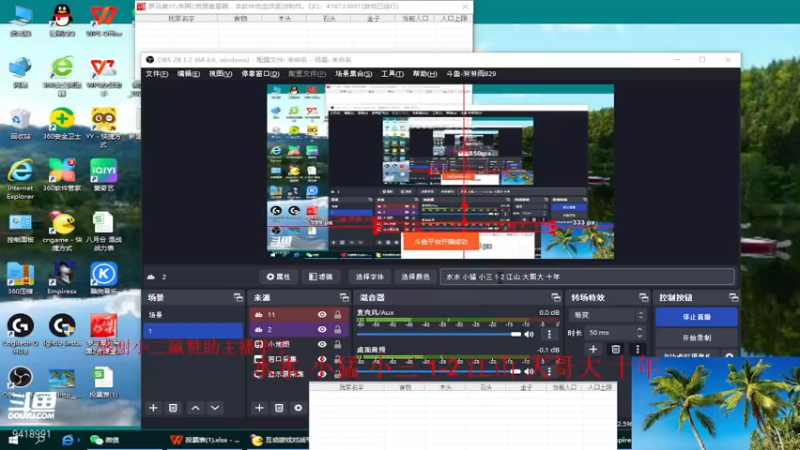This screenshot has width=800, height=450.
Task: Pop out the Sources dock
Action: (344, 297)
